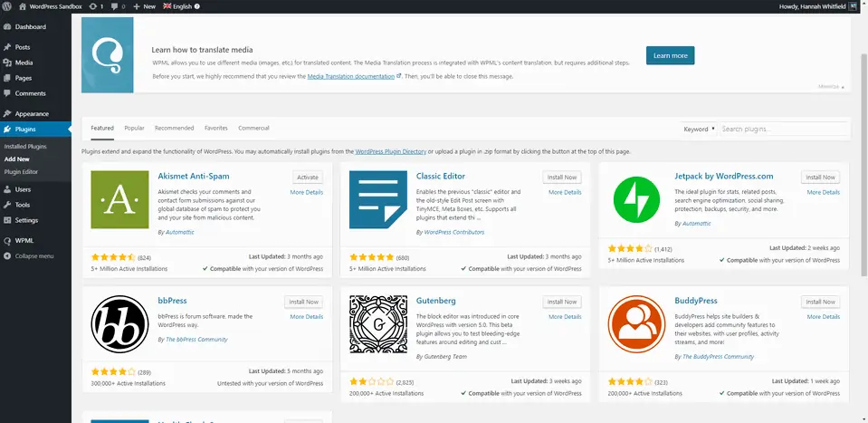Click the Media icon in sidebar

[7, 62]
